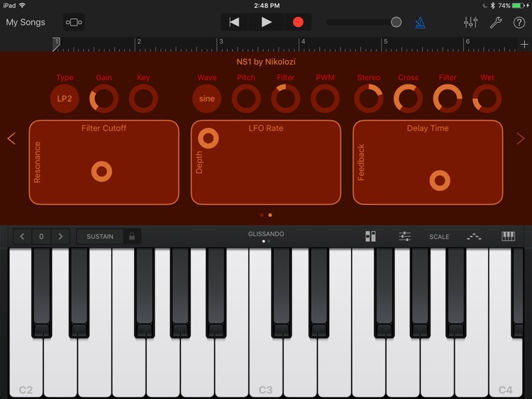Image resolution: width=532 pixels, height=399 pixels.
Task: Switch to first controls page dot
Action: pyautogui.click(x=262, y=215)
